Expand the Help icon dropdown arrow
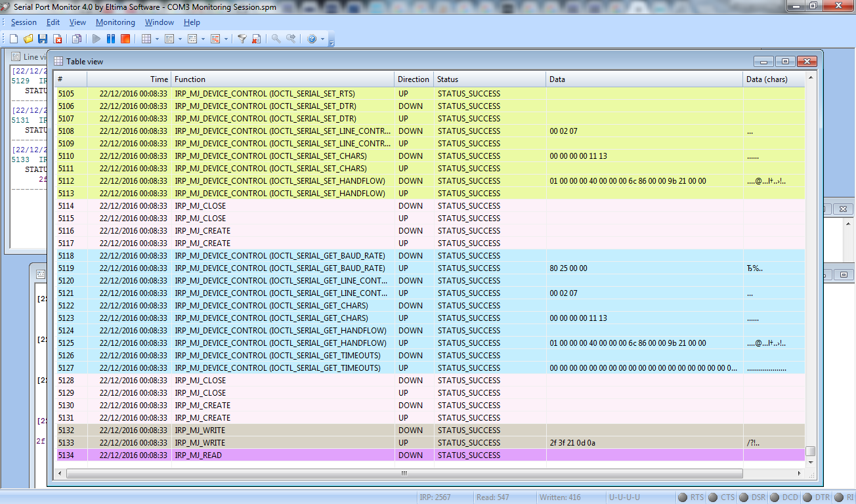Image resolution: width=856 pixels, height=504 pixels. pos(322,39)
